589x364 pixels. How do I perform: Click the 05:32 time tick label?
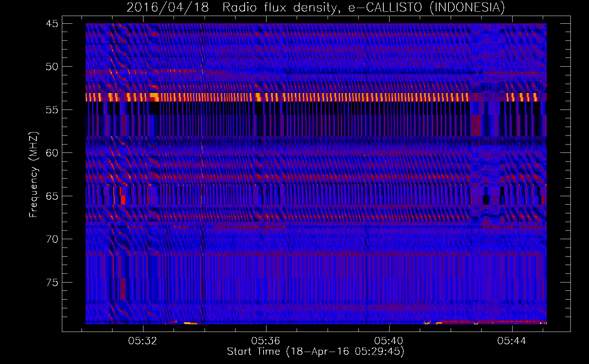coord(143,341)
